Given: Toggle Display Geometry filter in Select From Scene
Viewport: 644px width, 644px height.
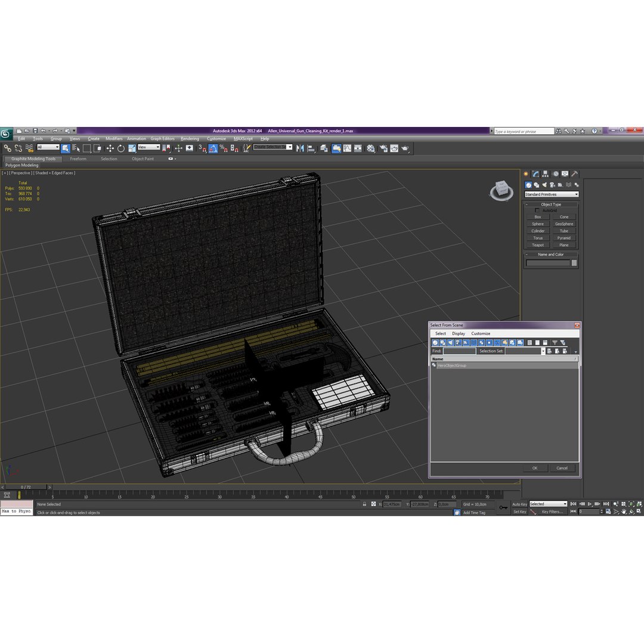Looking at the screenshot, I should (x=435, y=342).
